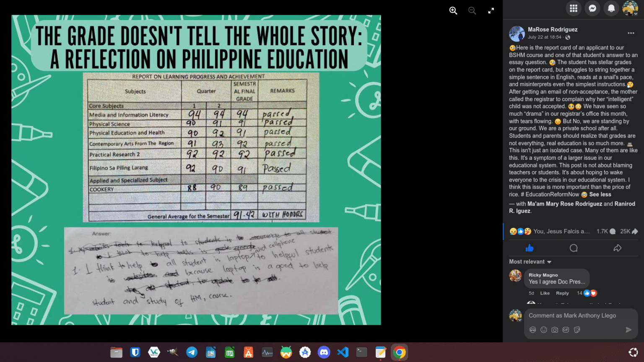The width and height of the screenshot is (644, 362).
Task: Enter fullscreen photo view
Action: 491,11
